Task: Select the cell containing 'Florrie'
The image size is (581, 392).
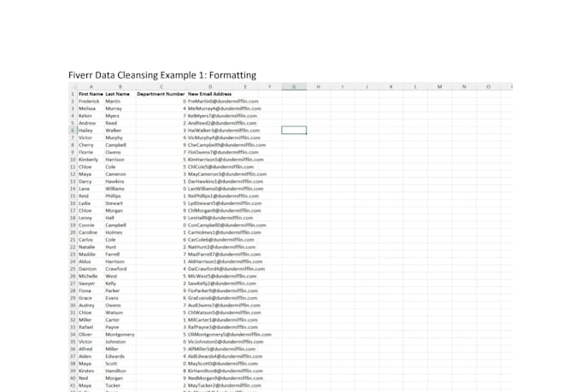Action: point(91,152)
